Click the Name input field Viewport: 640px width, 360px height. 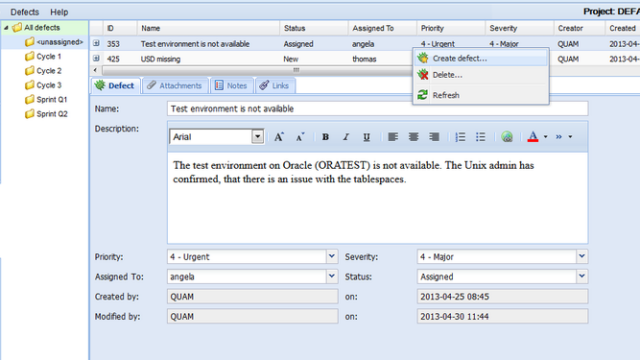coord(378,109)
